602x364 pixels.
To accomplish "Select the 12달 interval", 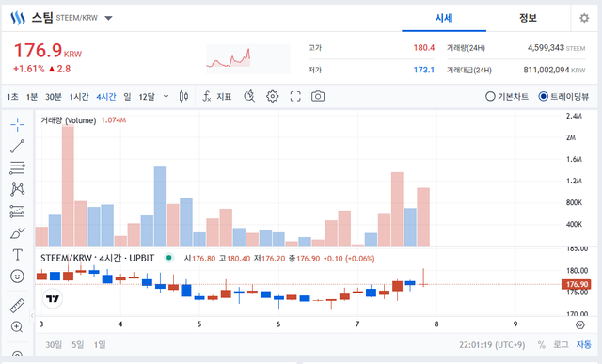I will click(x=147, y=96).
